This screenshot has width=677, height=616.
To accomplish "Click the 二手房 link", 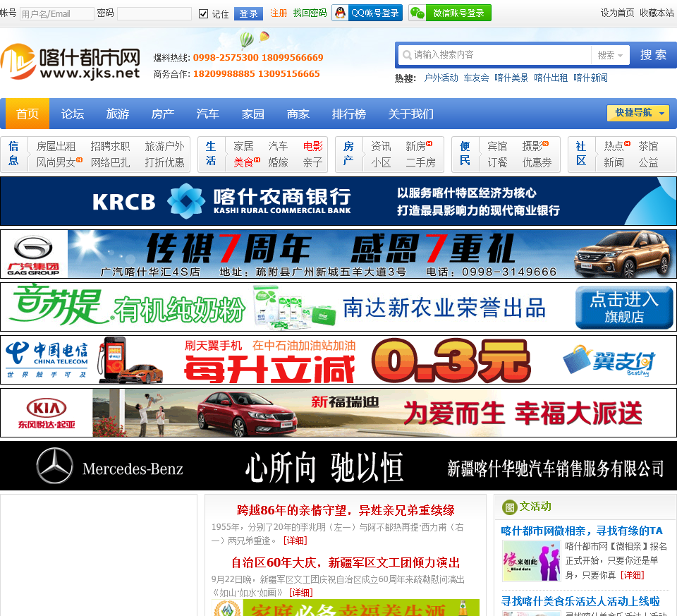I will [x=420, y=162].
